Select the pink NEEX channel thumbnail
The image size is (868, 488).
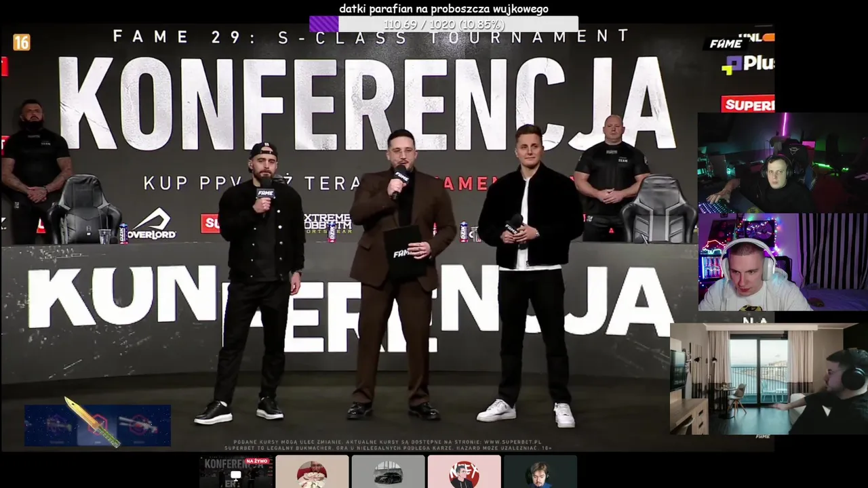coord(464,471)
